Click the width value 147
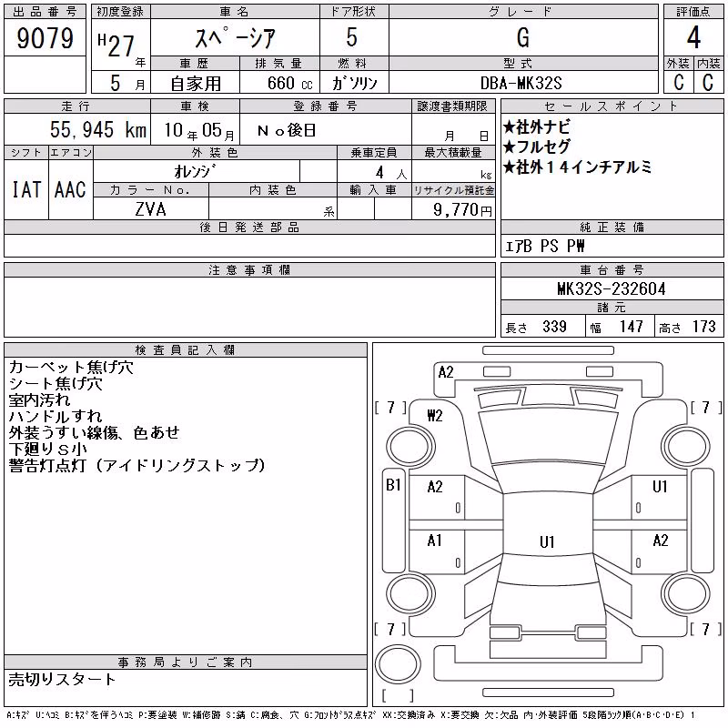This screenshot has width=728, height=728. tap(631, 327)
